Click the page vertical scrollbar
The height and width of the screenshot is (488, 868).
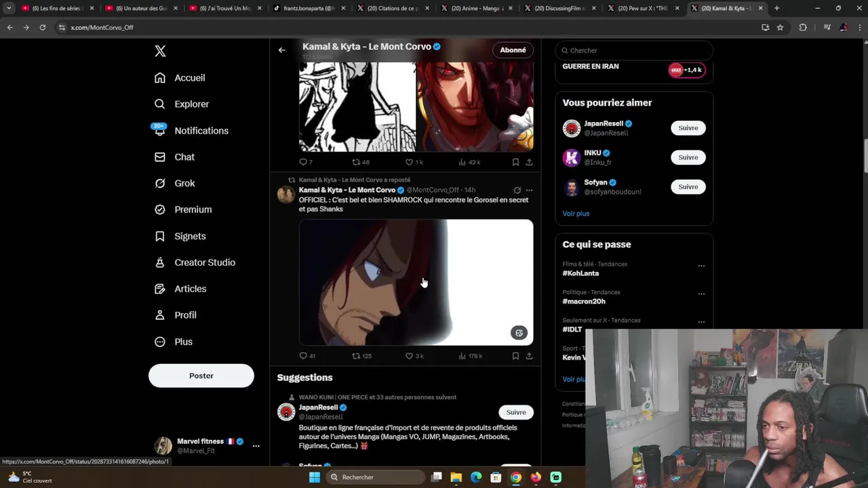[865, 156]
